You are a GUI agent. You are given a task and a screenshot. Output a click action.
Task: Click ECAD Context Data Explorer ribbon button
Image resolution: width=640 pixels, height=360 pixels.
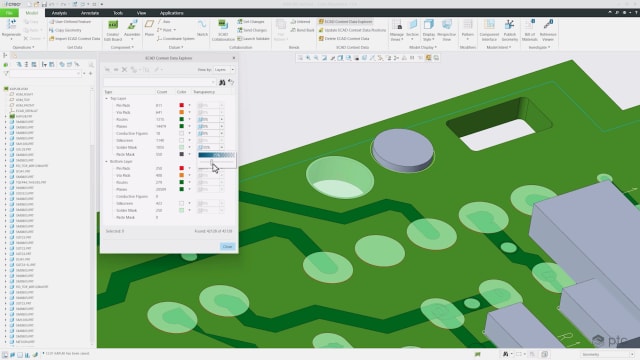click(345, 22)
